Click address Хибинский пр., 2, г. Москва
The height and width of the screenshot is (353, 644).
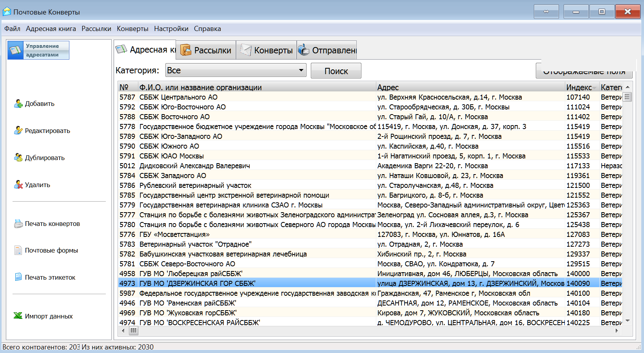(422, 254)
